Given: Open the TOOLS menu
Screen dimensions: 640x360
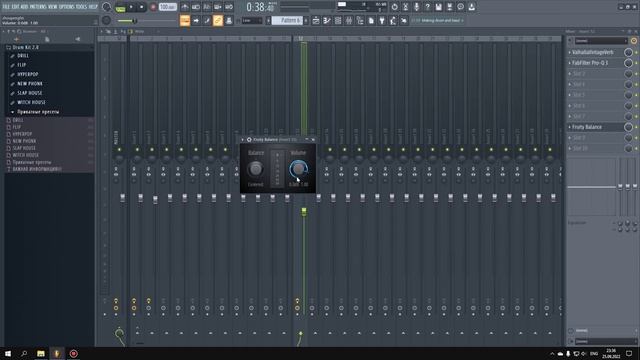Looking at the screenshot, I should (x=82, y=7).
